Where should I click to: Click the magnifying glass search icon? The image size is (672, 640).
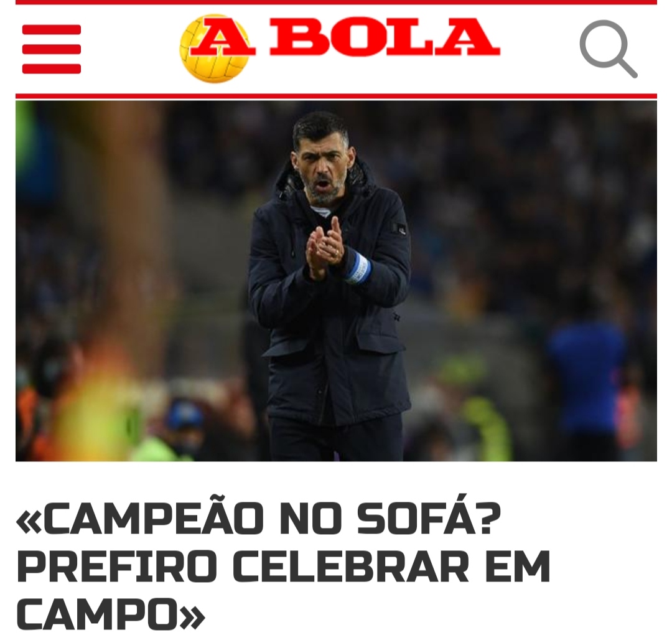608,49
